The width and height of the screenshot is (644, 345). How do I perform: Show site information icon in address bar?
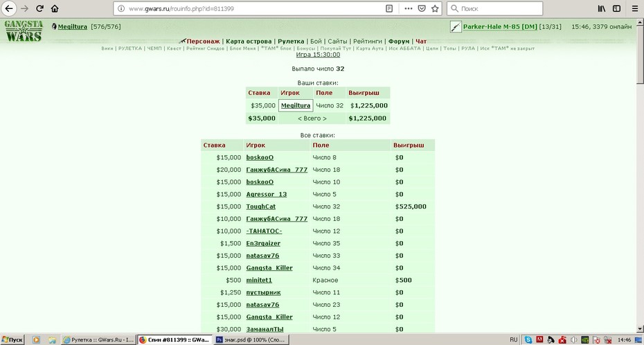pyautogui.click(x=121, y=8)
